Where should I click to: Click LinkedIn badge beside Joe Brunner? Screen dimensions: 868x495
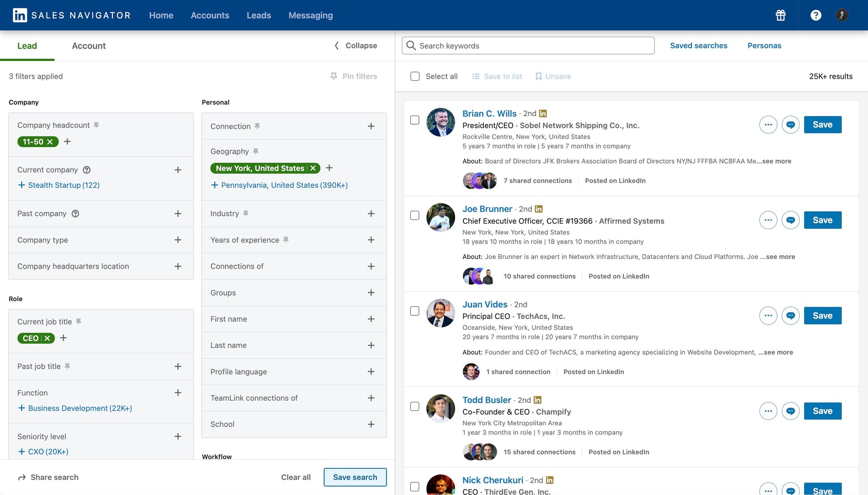[539, 209]
